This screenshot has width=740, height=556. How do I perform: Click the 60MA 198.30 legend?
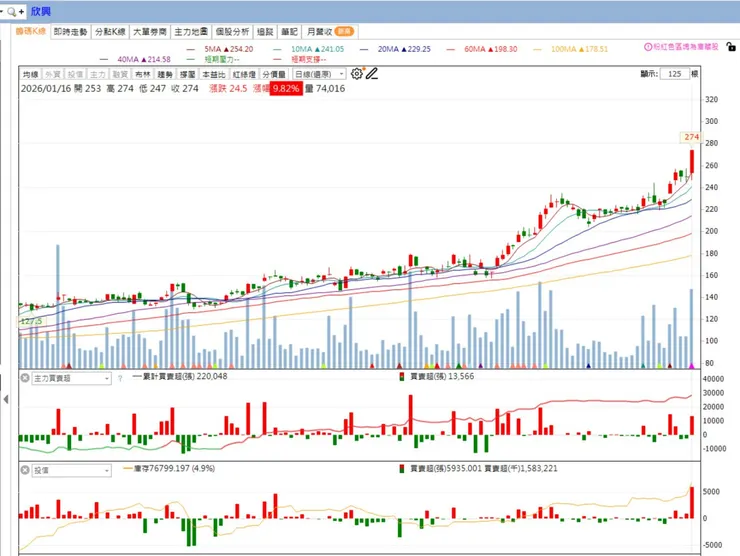point(491,49)
